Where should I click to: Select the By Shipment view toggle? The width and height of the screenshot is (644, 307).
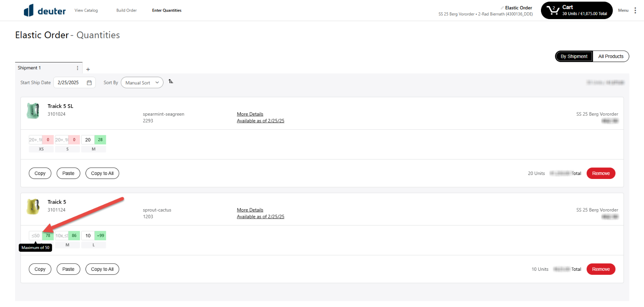pyautogui.click(x=574, y=56)
